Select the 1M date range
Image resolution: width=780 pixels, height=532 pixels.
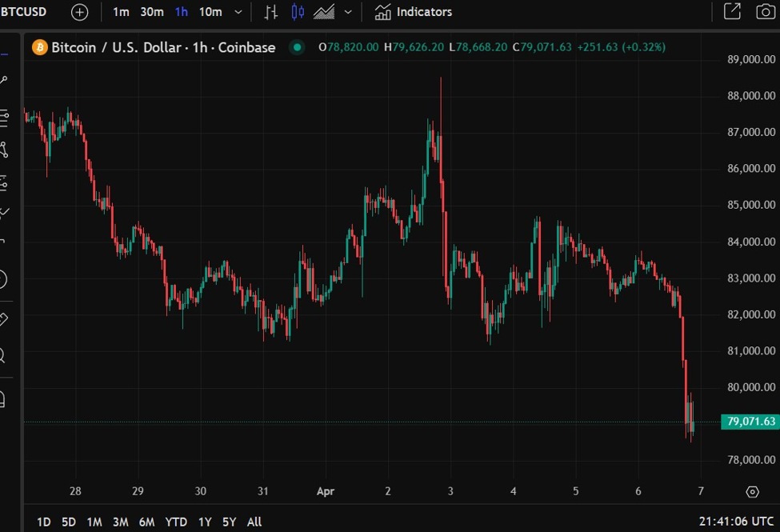tap(94, 522)
